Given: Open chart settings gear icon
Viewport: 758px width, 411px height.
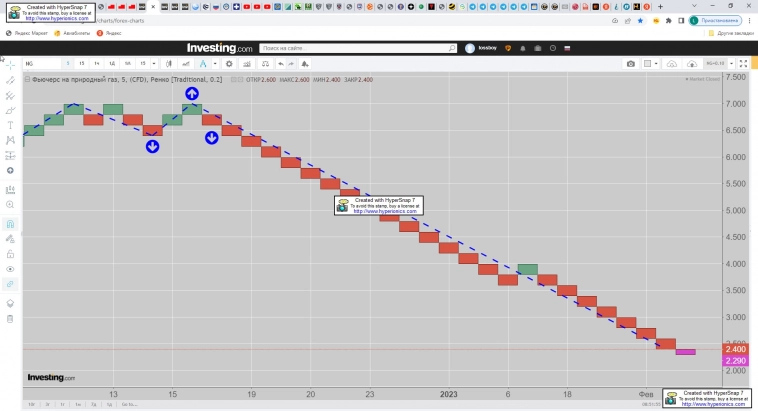Looking at the screenshot, I should pos(229,64).
